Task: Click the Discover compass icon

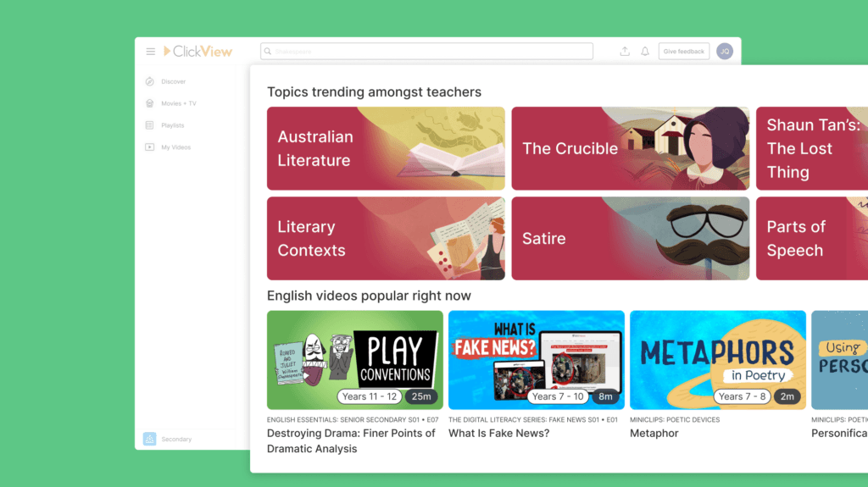Action: [x=150, y=82]
